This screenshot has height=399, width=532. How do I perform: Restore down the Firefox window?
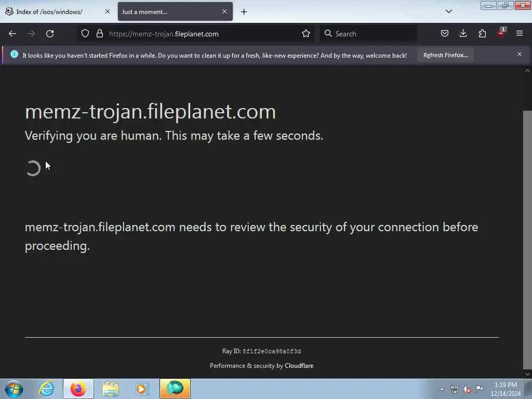pyautogui.click(x=506, y=6)
